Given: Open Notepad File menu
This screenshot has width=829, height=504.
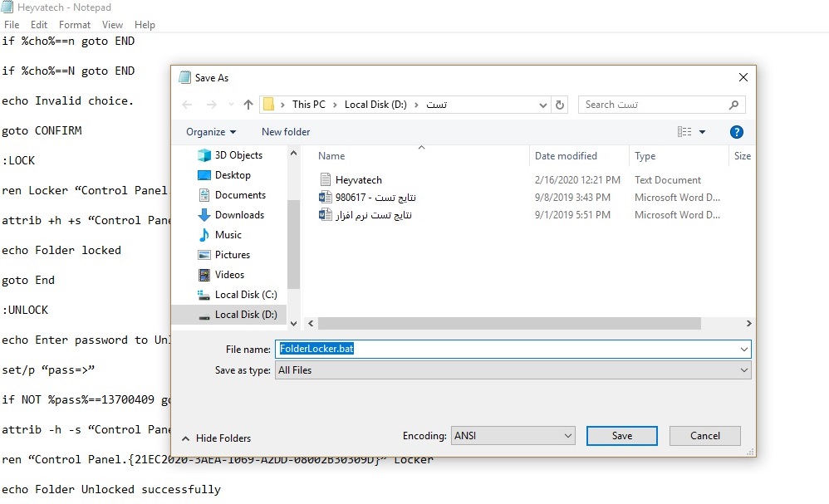Looking at the screenshot, I should (x=12, y=25).
